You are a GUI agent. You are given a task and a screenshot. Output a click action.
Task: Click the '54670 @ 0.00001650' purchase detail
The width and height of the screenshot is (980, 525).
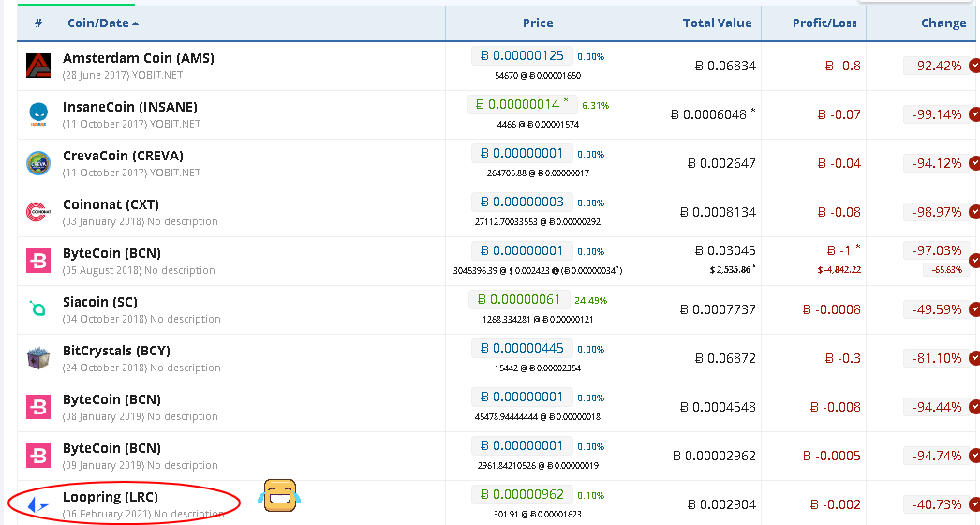click(x=538, y=76)
